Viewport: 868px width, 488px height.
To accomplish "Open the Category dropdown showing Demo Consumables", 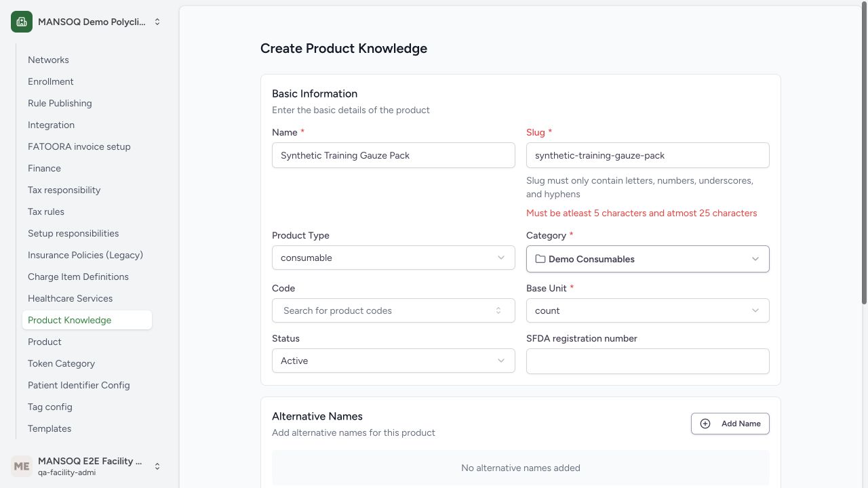I will [x=648, y=259].
